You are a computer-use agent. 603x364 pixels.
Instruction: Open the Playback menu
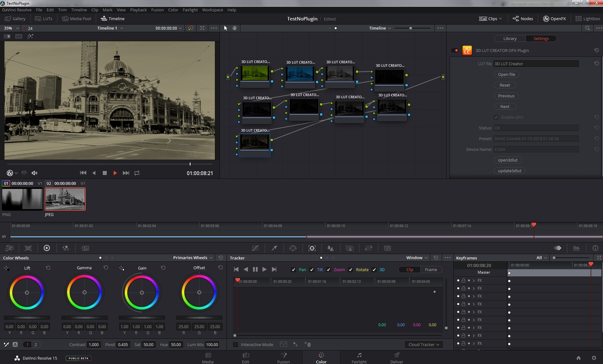pos(139,10)
